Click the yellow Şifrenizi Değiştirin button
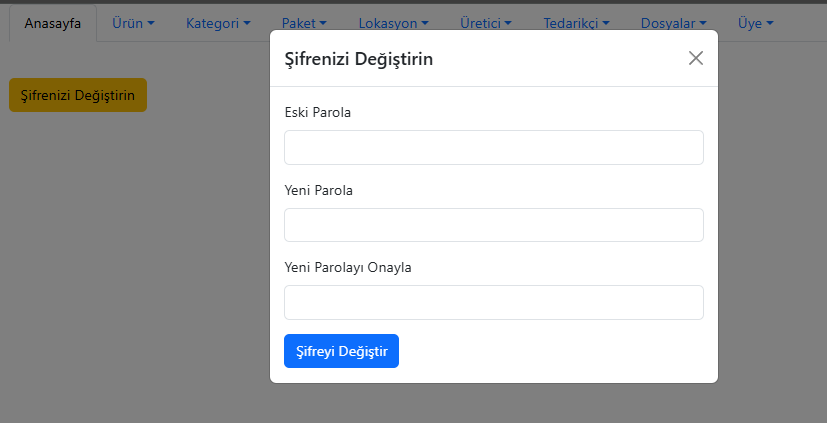Image resolution: width=827 pixels, height=423 pixels. pos(78,95)
